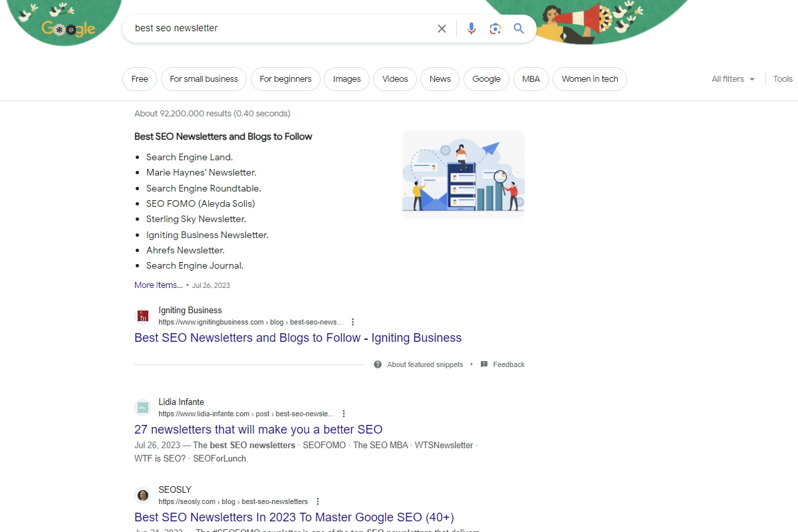Click the magnifying glass search button
The image size is (798, 532).
(519, 29)
